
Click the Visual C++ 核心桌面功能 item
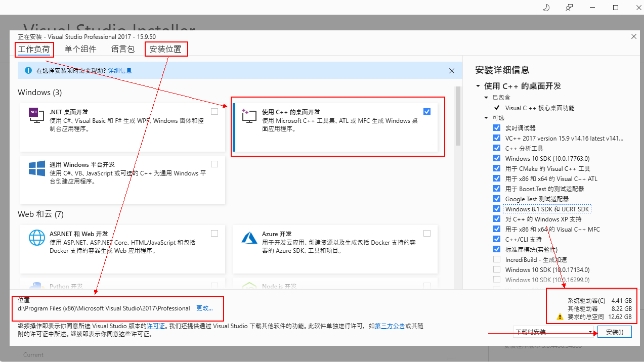(x=540, y=108)
